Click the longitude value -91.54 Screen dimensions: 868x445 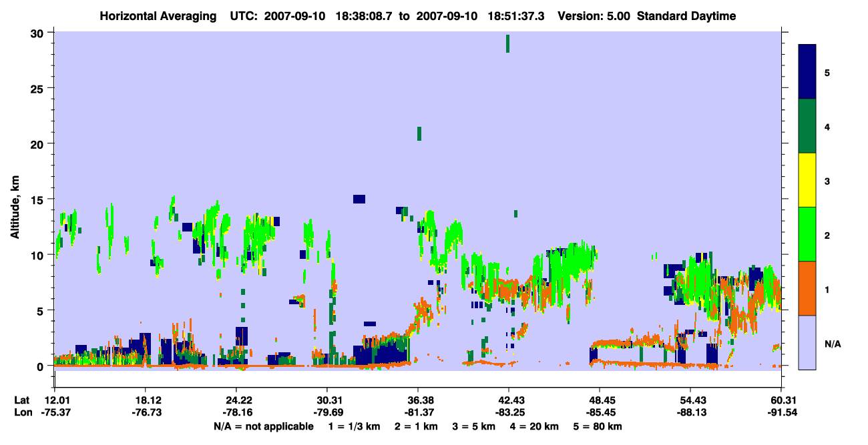tap(781, 412)
